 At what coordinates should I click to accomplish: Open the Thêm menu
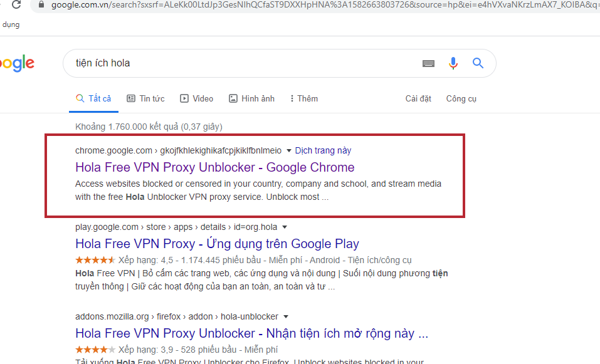(x=304, y=98)
